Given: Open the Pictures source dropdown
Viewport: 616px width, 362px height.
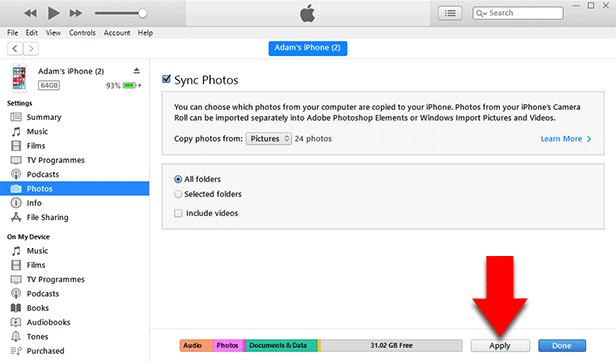Looking at the screenshot, I should click(269, 139).
